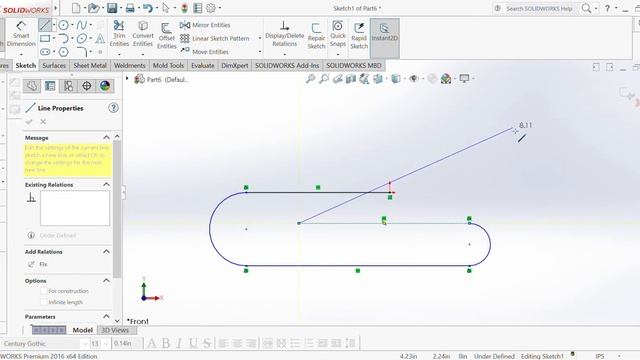Screen dimensions: 640x360
Task: Collapse the Parameters section
Action: (x=107, y=316)
